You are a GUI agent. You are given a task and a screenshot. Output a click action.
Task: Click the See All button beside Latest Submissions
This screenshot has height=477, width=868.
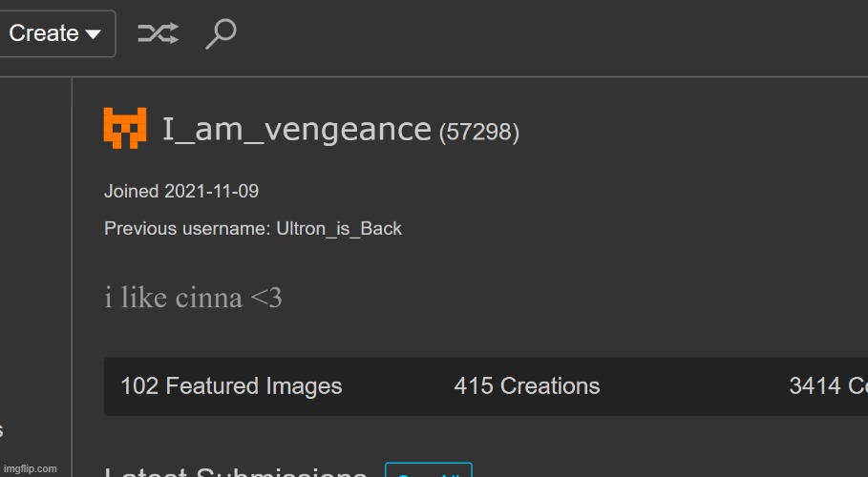tap(428, 471)
